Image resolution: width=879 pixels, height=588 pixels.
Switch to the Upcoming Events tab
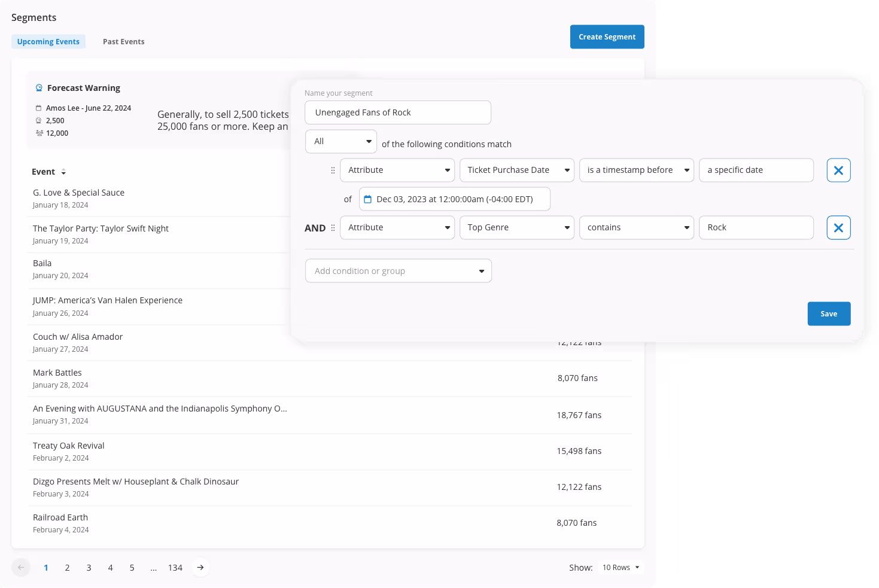click(x=48, y=42)
